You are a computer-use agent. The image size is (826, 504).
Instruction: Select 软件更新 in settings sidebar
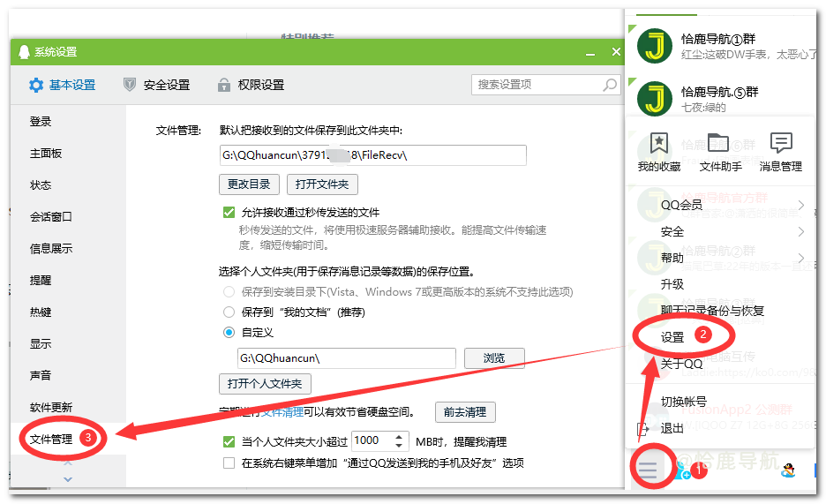(x=51, y=407)
